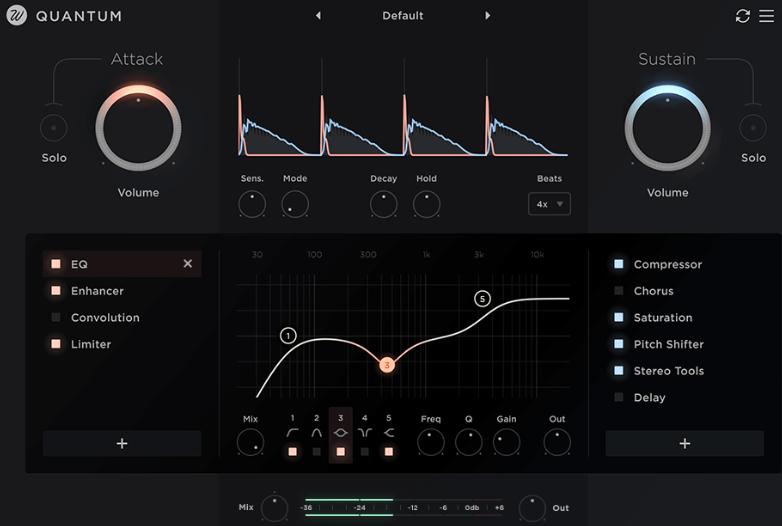Select the Pitch Shifter module
Screen dimensions: 782x526
pyautogui.click(x=668, y=344)
